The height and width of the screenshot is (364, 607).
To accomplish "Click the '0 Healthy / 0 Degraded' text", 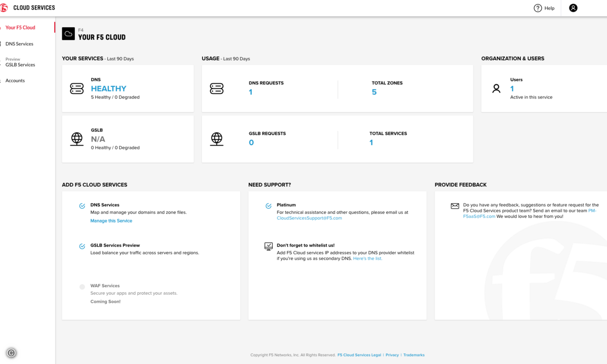I will pos(115,148).
